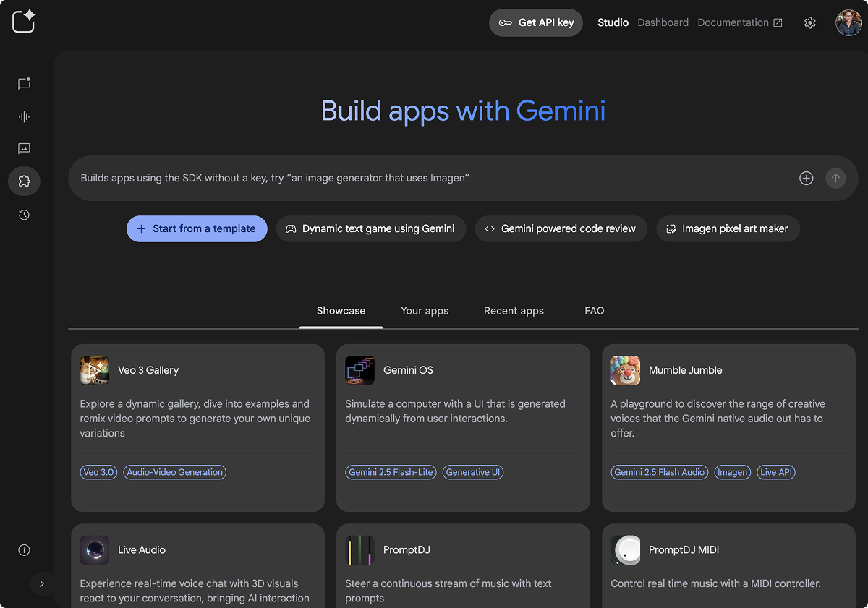Open the Veo 3 Gallery thumbnail
The image size is (868, 608).
[x=95, y=370]
